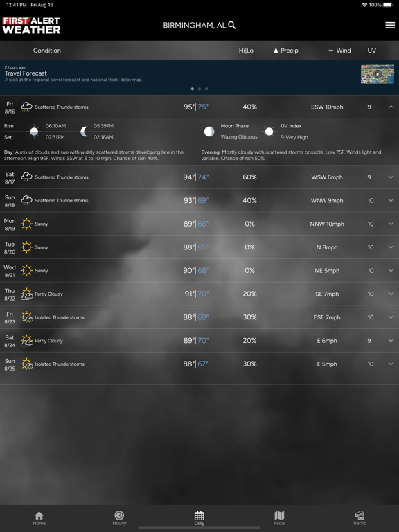Tap the Precip raindrop icon
Image resolution: width=399 pixels, height=532 pixels.
coord(276,51)
